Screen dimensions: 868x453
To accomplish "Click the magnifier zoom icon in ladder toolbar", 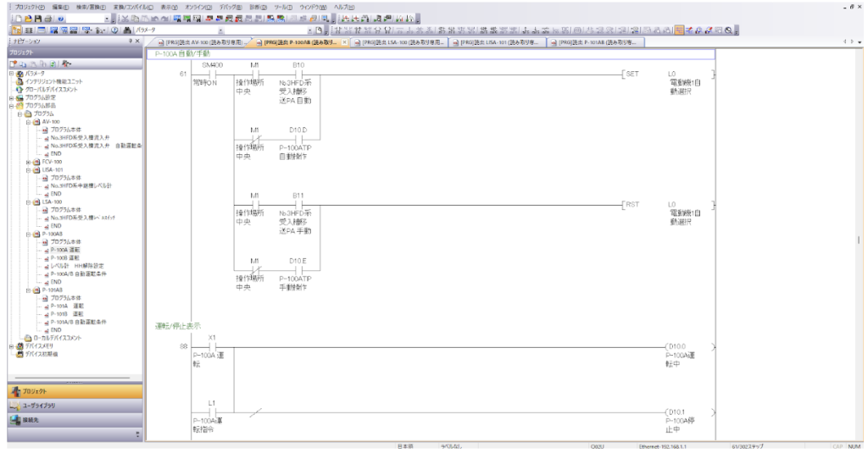I will pos(728,30).
